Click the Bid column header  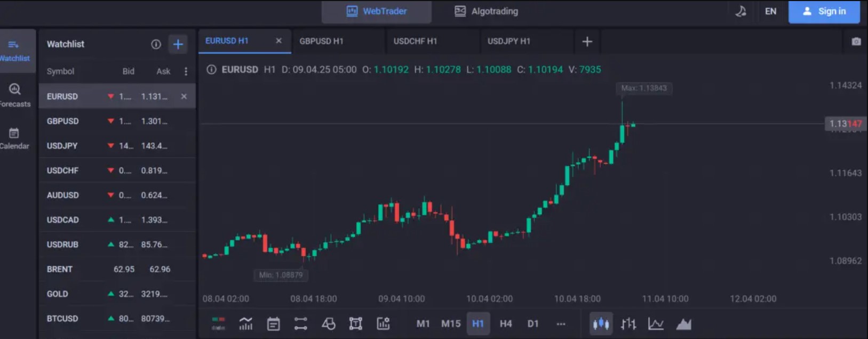[x=128, y=71]
